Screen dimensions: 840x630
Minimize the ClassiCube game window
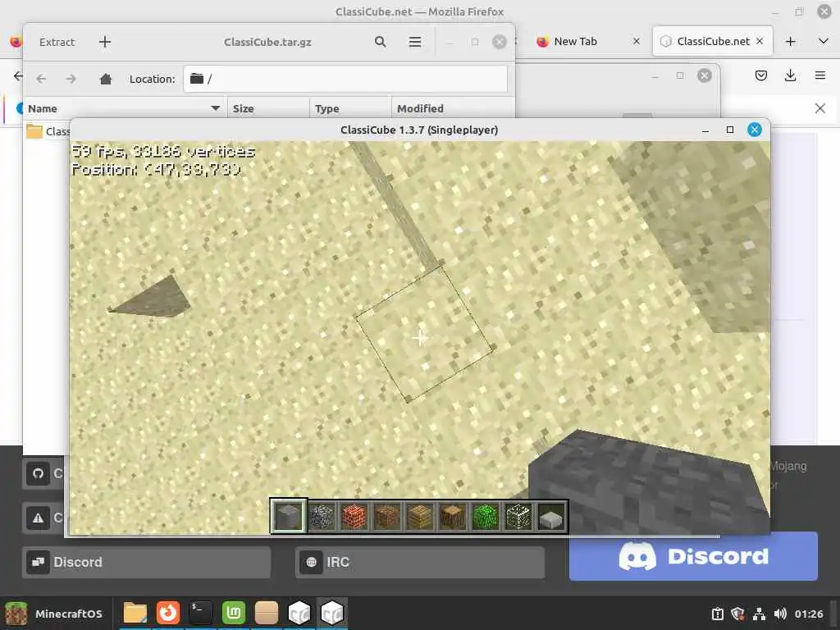coord(705,130)
